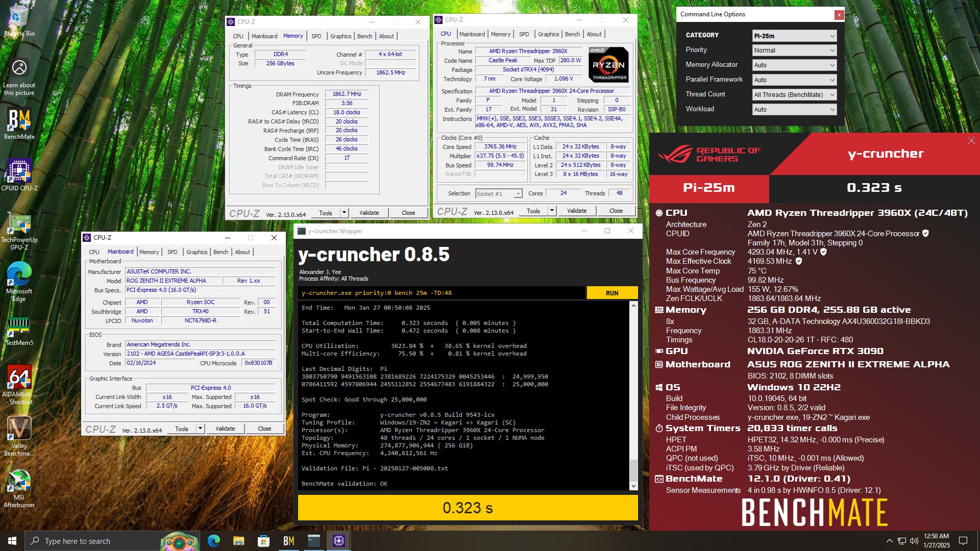This screenshot has height=551, width=980.
Task: Click the DRAM Frequency value 1862.7 MHz
Action: [x=347, y=94]
